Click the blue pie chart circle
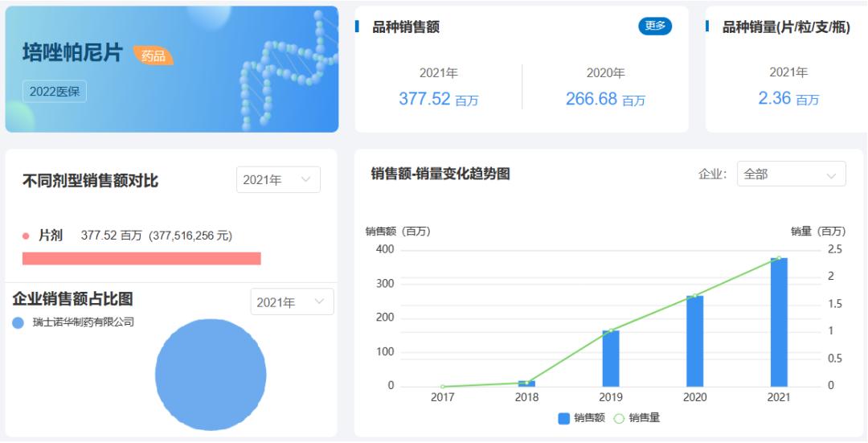The height and width of the screenshot is (443, 868). pyautogui.click(x=211, y=375)
